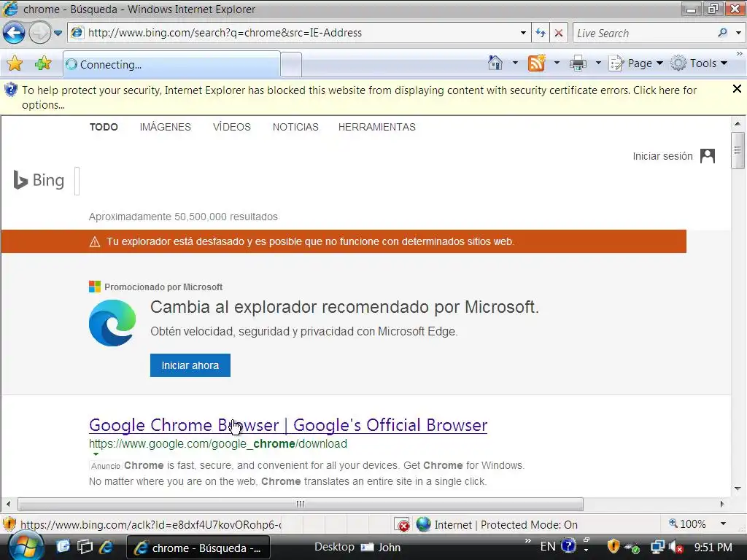Open Google Chrome Browser result link
This screenshot has height=560, width=747.
pyautogui.click(x=287, y=425)
